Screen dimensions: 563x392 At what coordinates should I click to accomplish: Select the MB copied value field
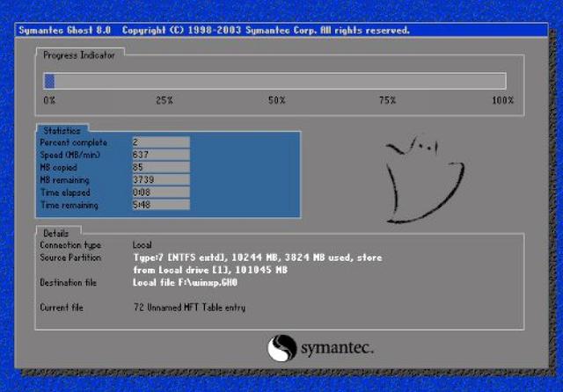click(x=159, y=167)
